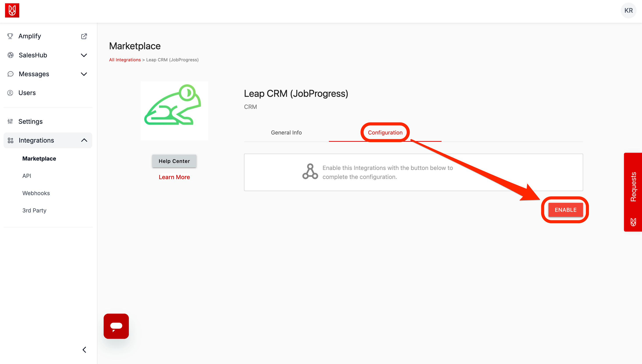
Task: Open the KR user avatar menu
Action: point(628,11)
